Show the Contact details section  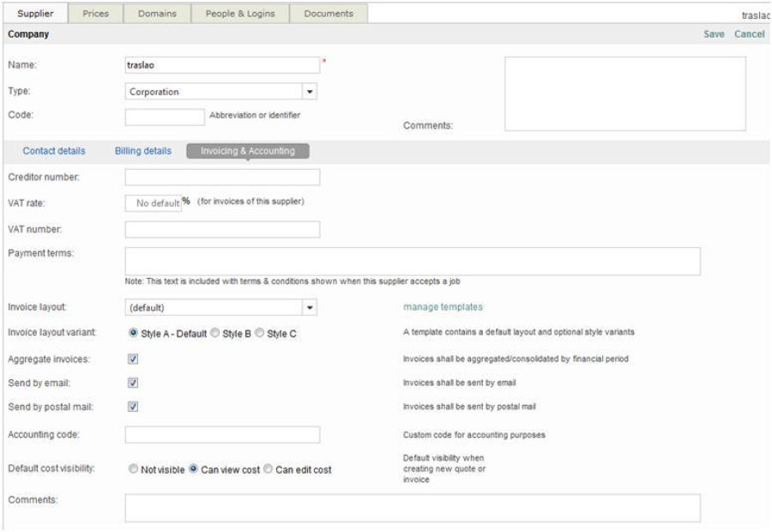[59, 151]
